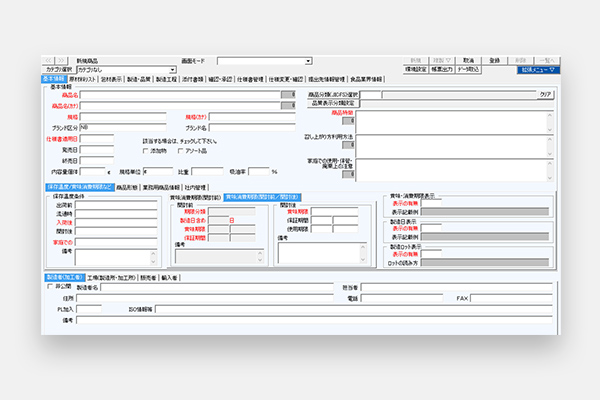Tick the アソート品 checkbox
600x400 pixels.
(180, 150)
